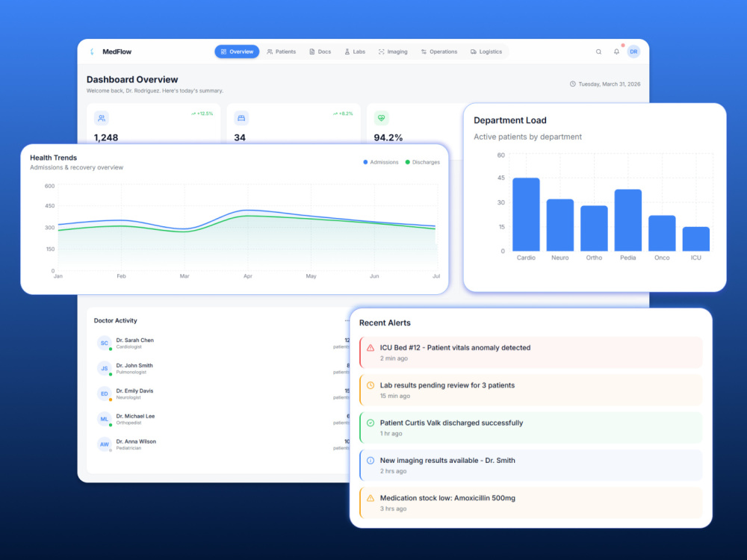Select Dr. Sarah Chen name
This screenshot has height=560, width=747.
[x=134, y=340]
